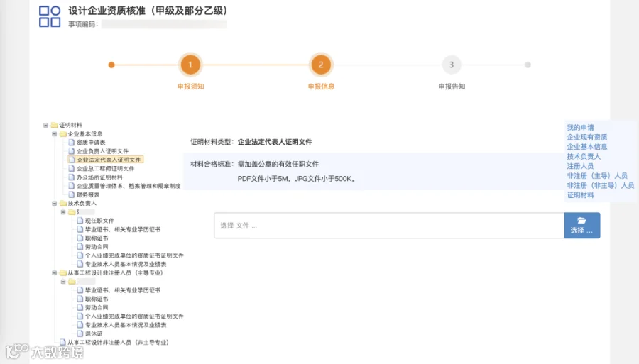Select 劳动合同 under 技术负责人
Image resolution: width=639 pixels, height=364 pixels.
click(97, 247)
